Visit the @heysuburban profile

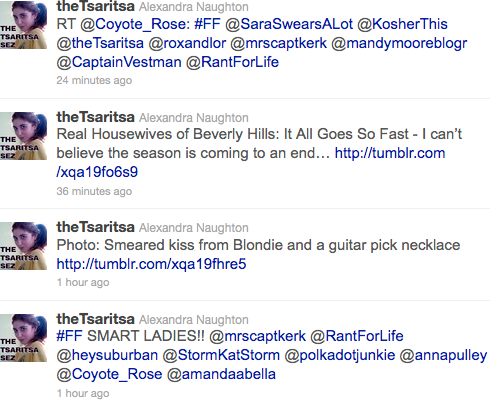point(107,355)
